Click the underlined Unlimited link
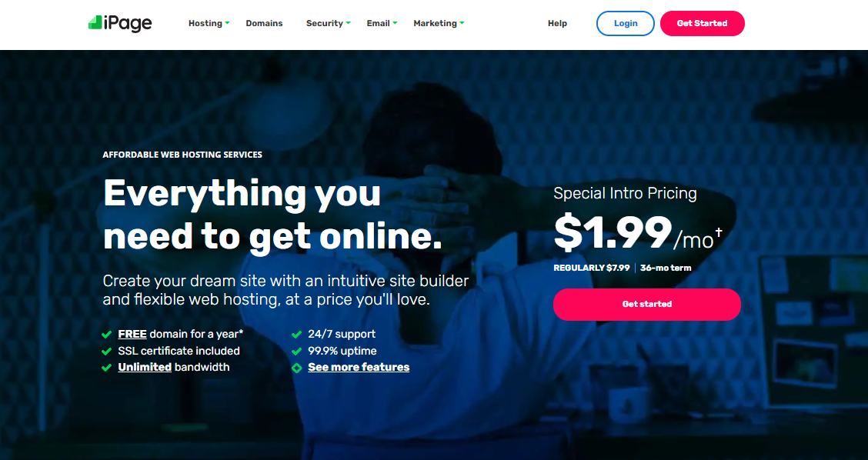Viewport: 868px width, 460px height. (x=145, y=367)
